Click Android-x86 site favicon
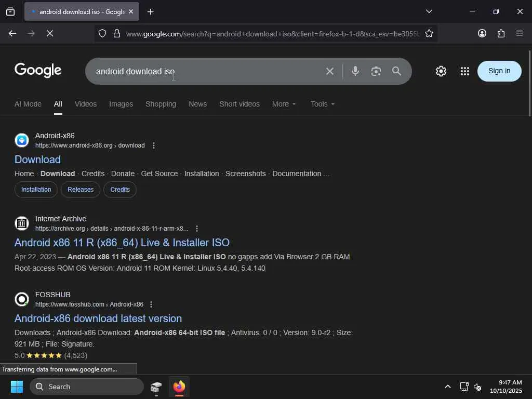Viewport: 532px width, 399px height. click(x=22, y=140)
